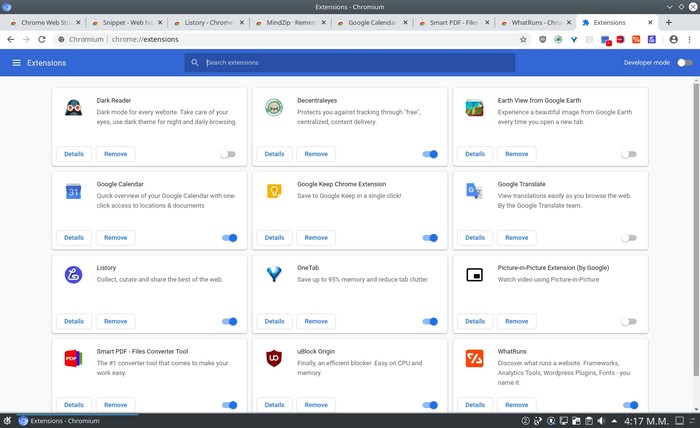Click the Listory icon in browser toolbar

pyautogui.click(x=652, y=39)
